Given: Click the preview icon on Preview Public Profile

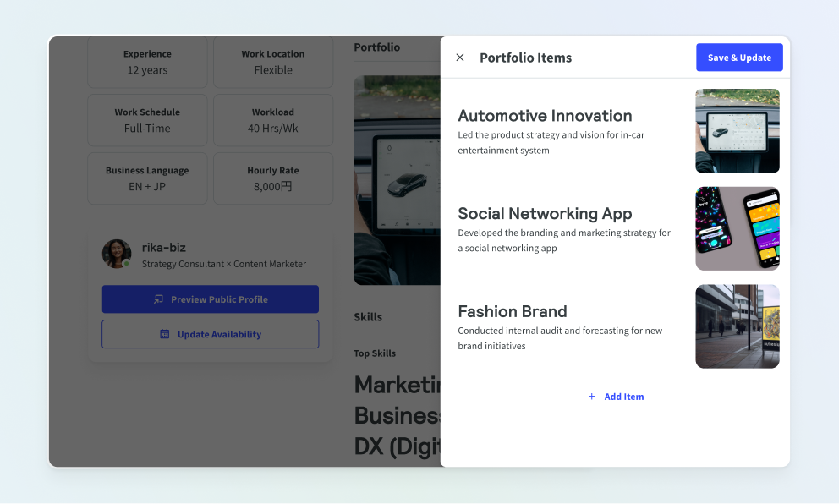Looking at the screenshot, I should pyautogui.click(x=158, y=299).
